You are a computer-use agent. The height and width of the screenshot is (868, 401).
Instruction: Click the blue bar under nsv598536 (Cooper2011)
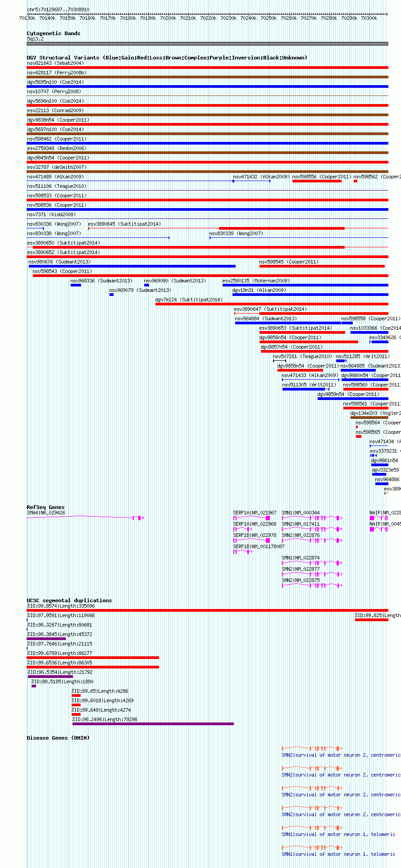[208, 209]
